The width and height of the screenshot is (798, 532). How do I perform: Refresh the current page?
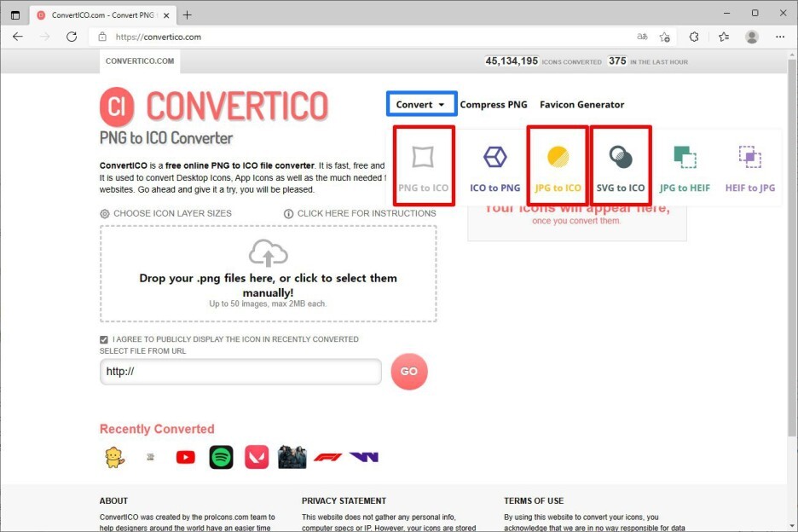click(72, 37)
